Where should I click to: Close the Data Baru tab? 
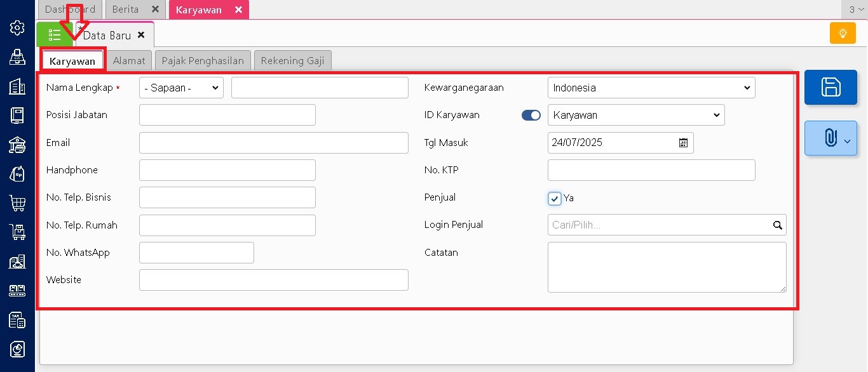141,35
